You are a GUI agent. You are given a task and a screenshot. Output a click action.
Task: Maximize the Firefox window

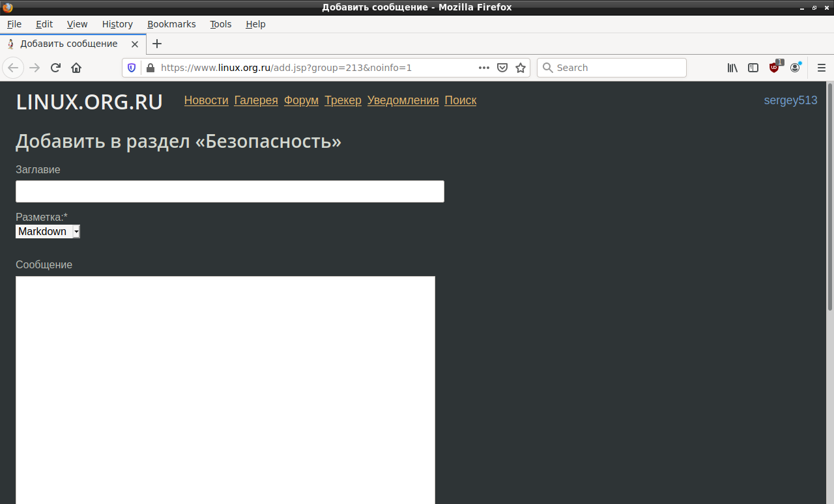[x=814, y=8]
